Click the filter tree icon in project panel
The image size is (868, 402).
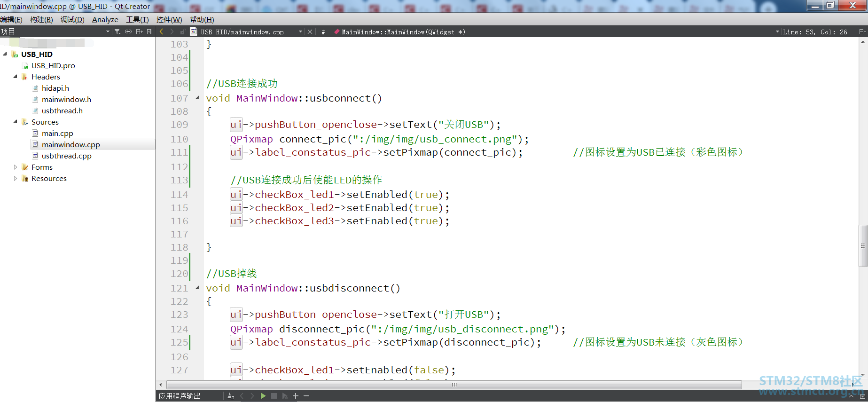(117, 32)
